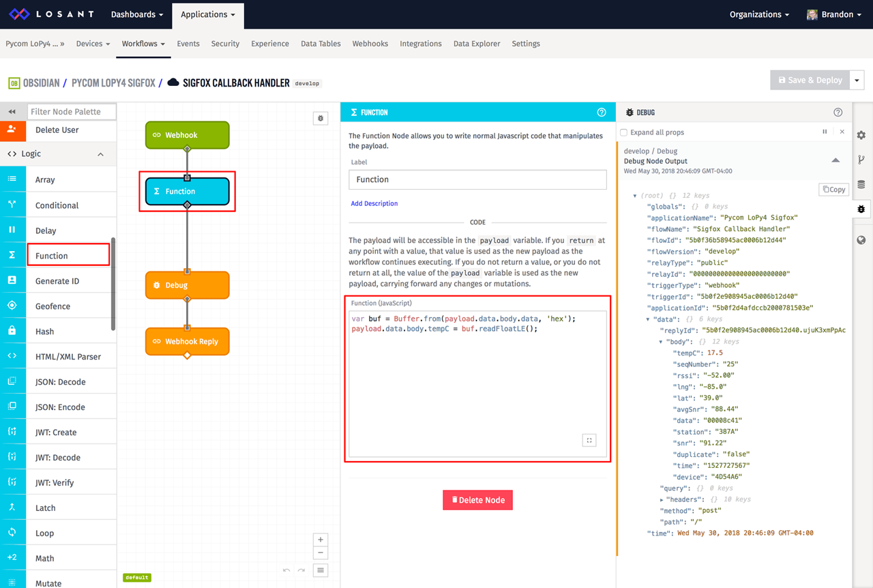Go to the Events tab

pos(188,44)
